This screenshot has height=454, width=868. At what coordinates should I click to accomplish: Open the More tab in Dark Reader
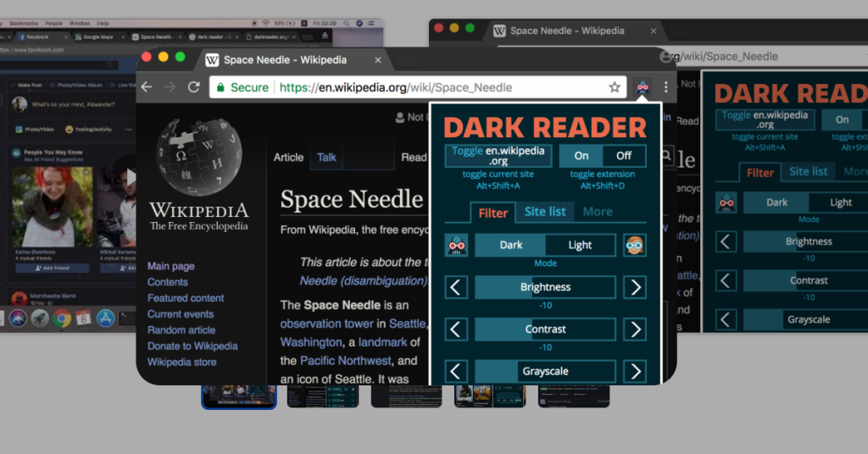598,212
